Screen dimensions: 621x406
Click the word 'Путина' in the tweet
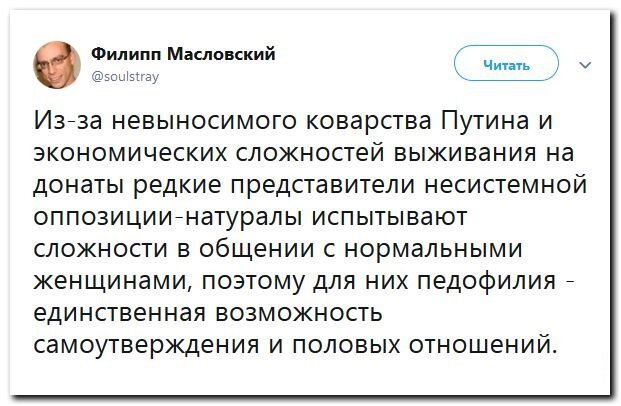pos(486,121)
